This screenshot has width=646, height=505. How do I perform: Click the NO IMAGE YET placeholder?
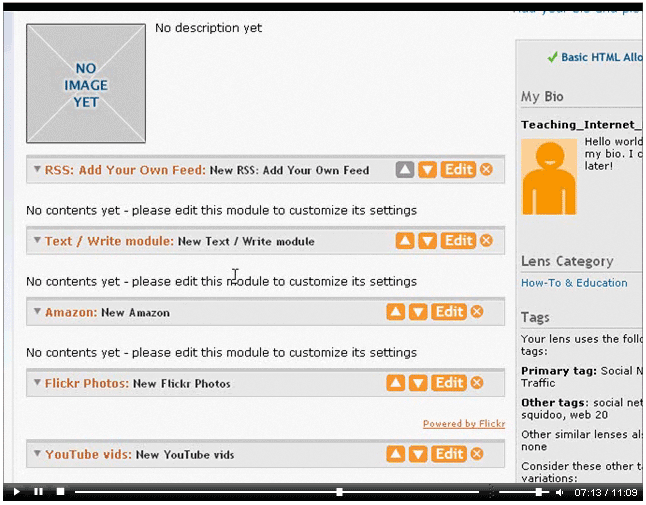(86, 84)
